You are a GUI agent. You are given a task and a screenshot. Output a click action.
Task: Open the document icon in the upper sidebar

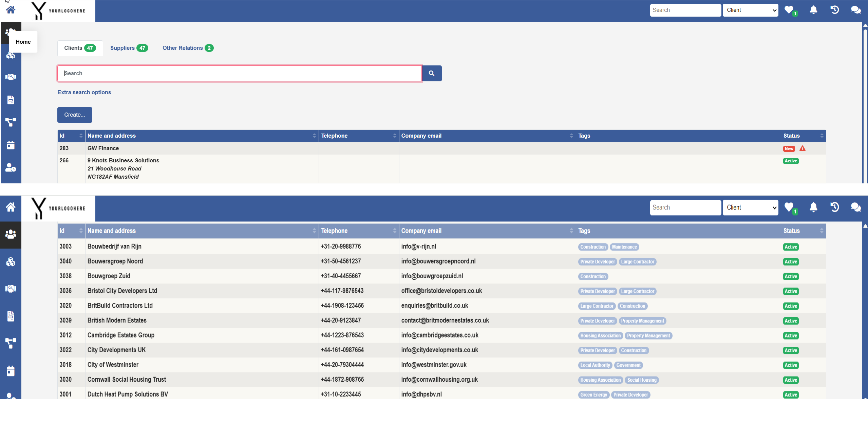[11, 100]
